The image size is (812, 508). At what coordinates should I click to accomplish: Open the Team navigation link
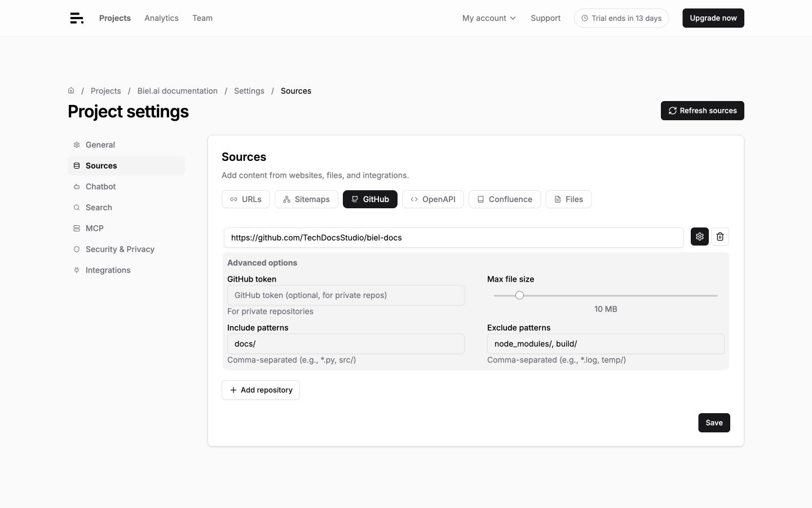tap(202, 18)
